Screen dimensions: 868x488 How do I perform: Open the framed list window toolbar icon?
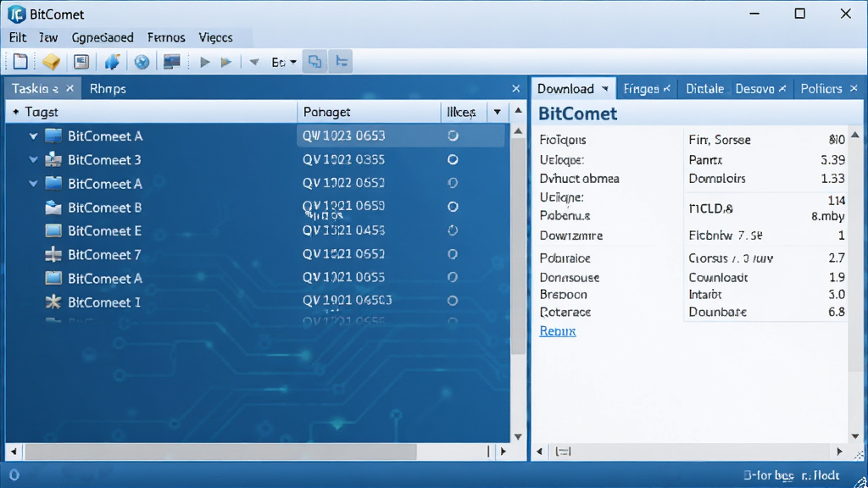(81, 61)
